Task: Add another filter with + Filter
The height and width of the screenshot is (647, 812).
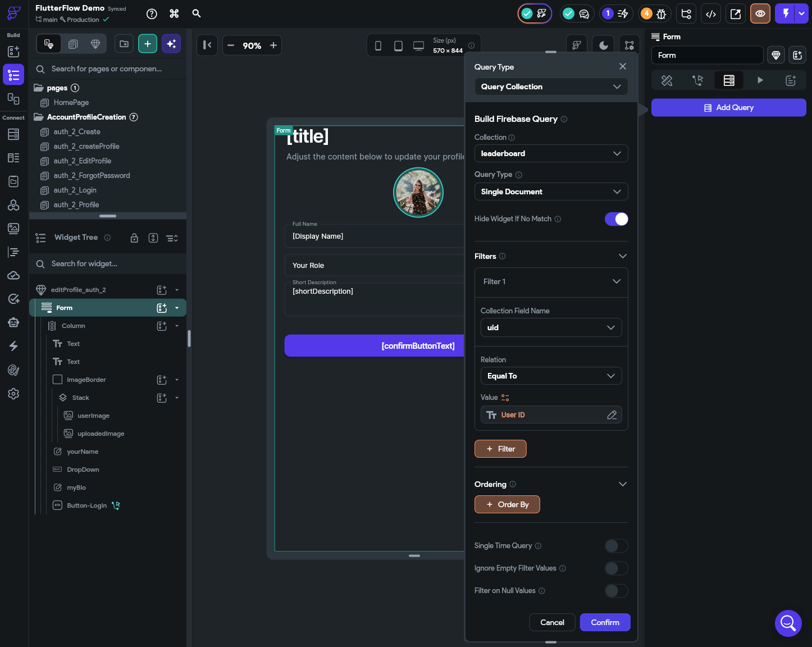Action: pyautogui.click(x=500, y=449)
